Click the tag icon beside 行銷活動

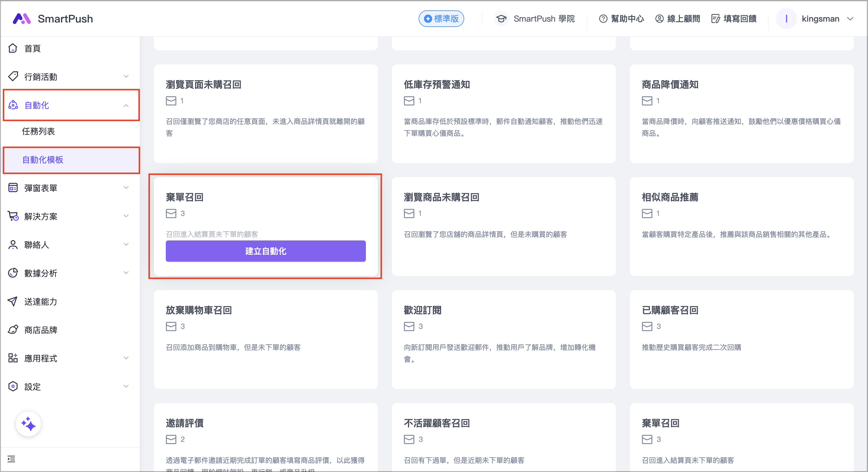point(13,76)
